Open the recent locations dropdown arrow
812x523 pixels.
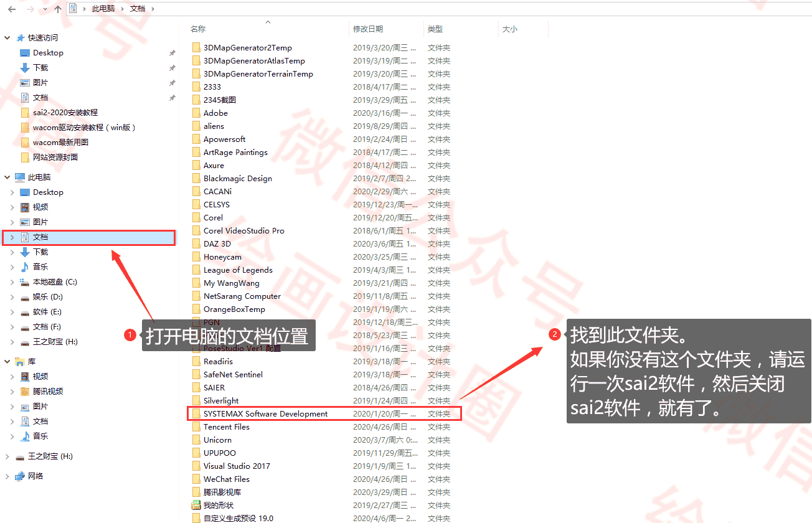click(44, 9)
